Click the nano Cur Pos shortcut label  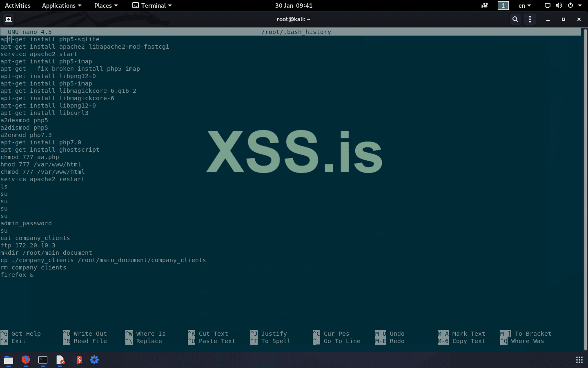pos(336,334)
